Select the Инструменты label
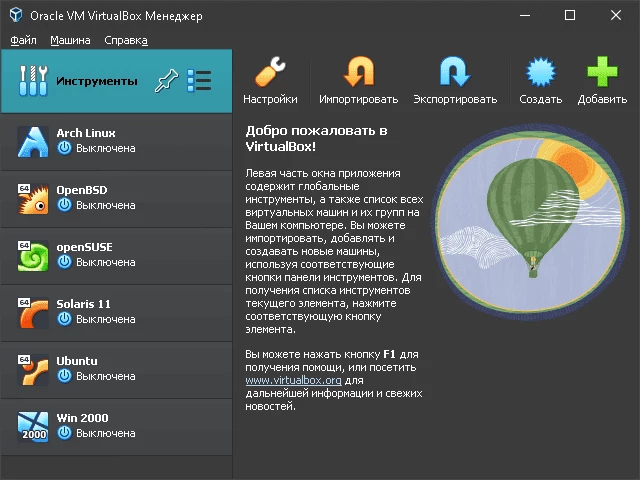Viewport: 640px width, 480px height. 97,81
